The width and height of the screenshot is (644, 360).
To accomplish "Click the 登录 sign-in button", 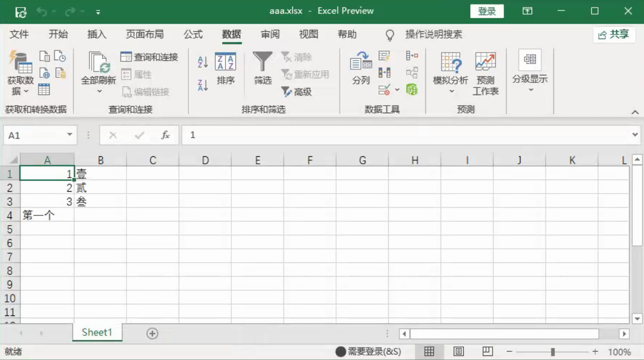I will [487, 11].
